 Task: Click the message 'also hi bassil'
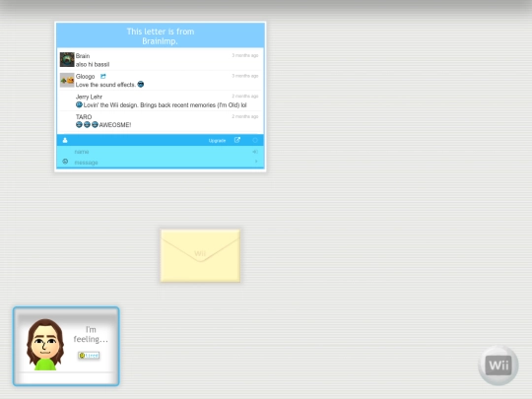(x=93, y=64)
